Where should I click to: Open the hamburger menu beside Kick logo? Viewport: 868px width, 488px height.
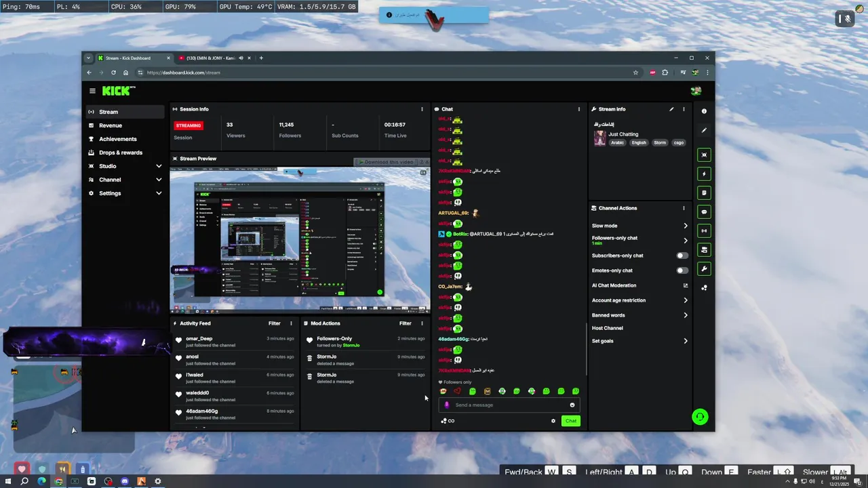click(92, 90)
